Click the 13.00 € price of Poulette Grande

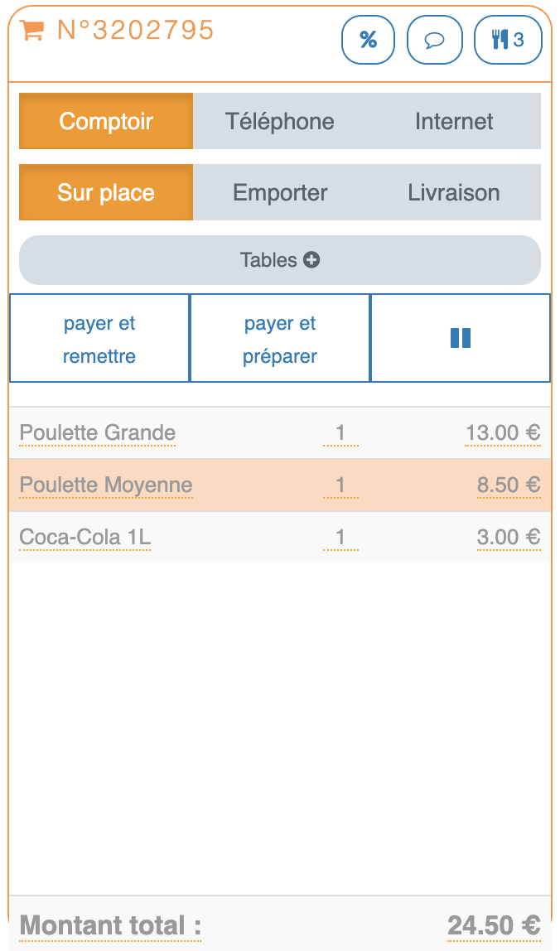[502, 432]
